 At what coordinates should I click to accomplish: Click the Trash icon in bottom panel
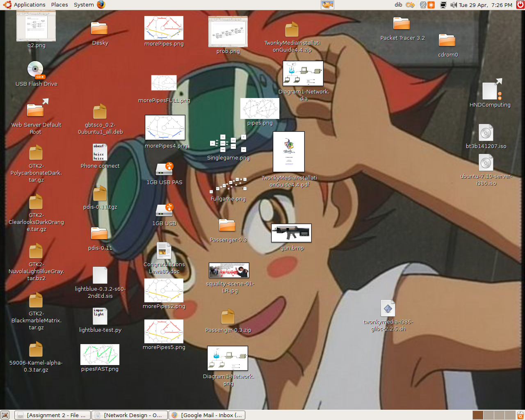520,415
